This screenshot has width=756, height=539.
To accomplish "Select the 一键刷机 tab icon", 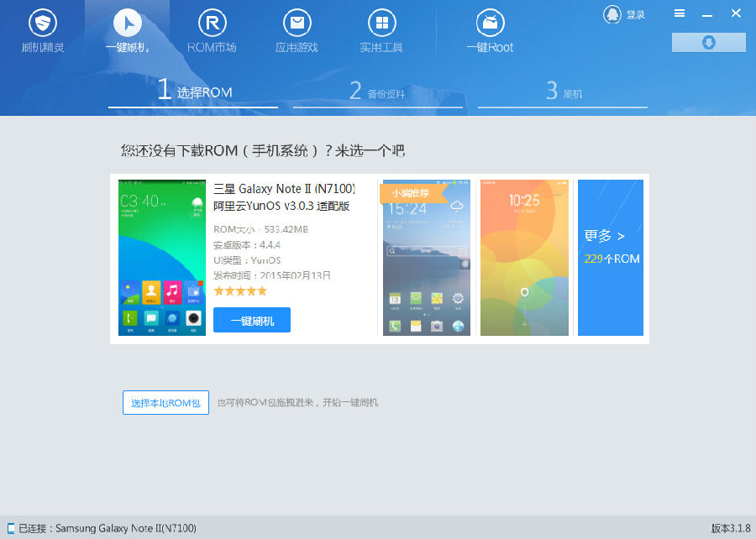I will 128,23.
